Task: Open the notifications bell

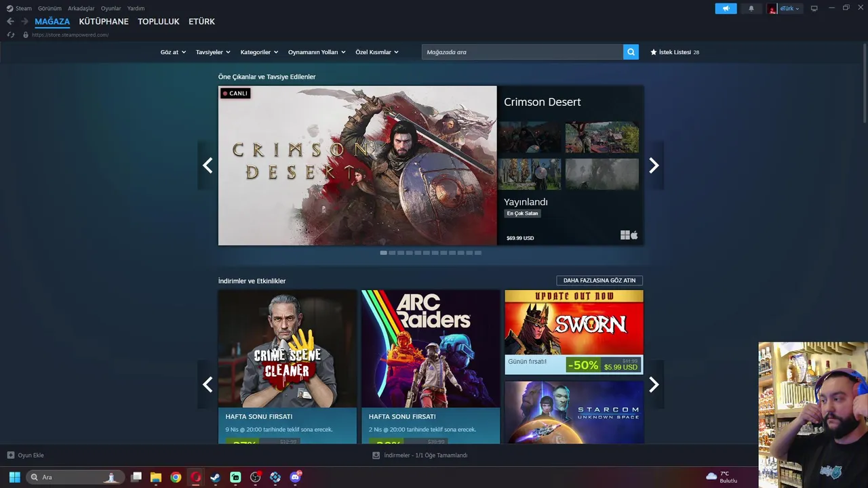Action: [x=751, y=8]
